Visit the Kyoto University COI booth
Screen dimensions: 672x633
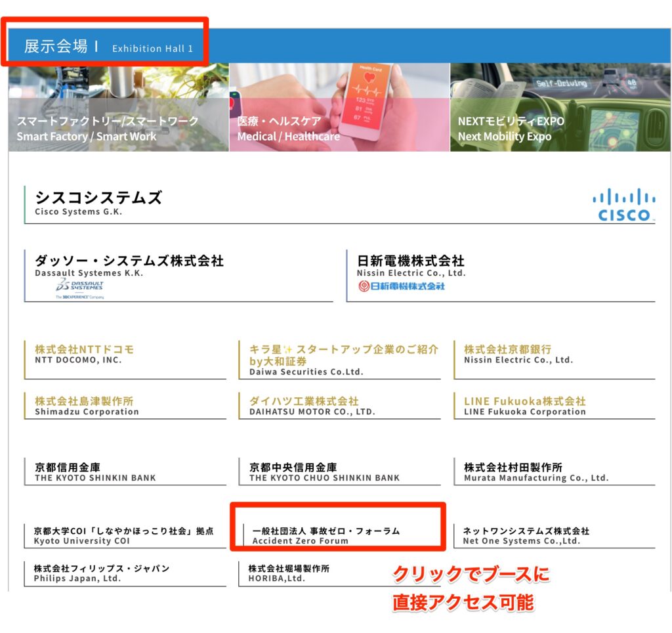123,535
